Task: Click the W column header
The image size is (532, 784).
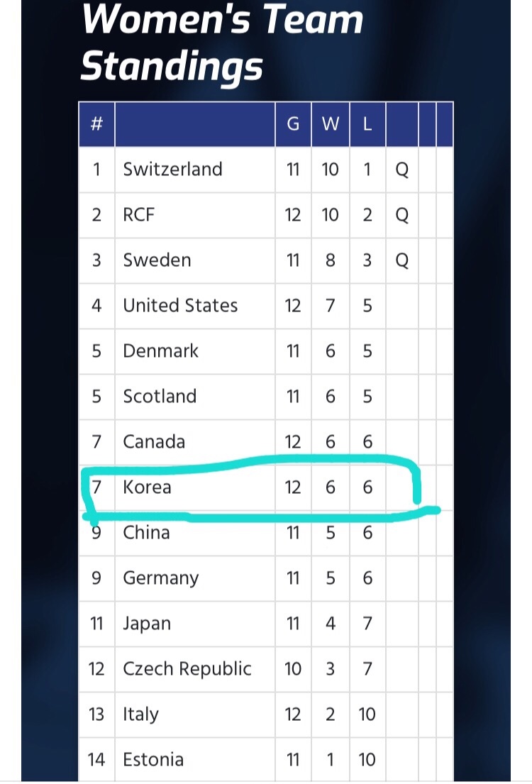Action: (330, 124)
